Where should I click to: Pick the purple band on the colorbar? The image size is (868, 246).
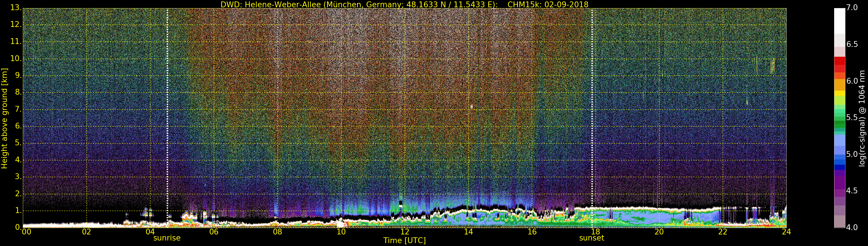click(x=839, y=182)
